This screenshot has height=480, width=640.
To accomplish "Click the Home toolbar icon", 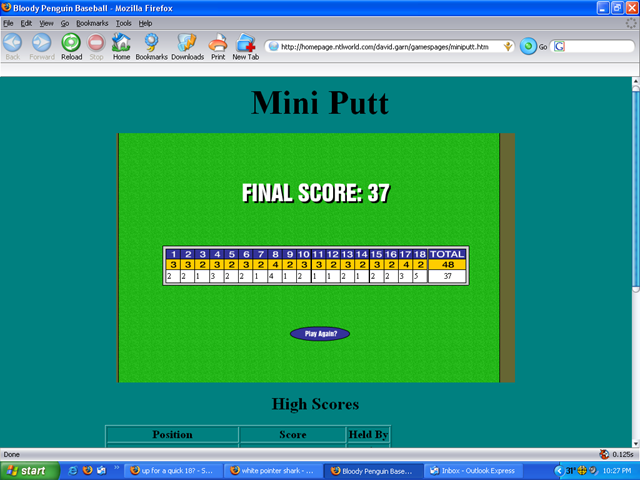I will tap(121, 44).
